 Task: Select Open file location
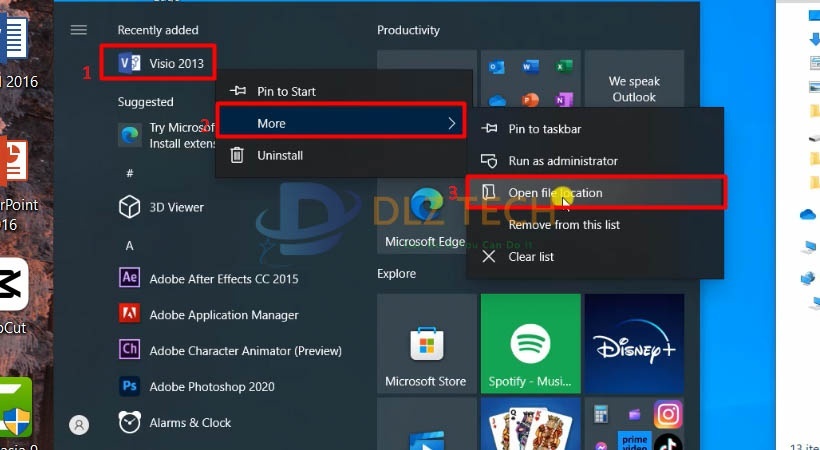tap(595, 193)
